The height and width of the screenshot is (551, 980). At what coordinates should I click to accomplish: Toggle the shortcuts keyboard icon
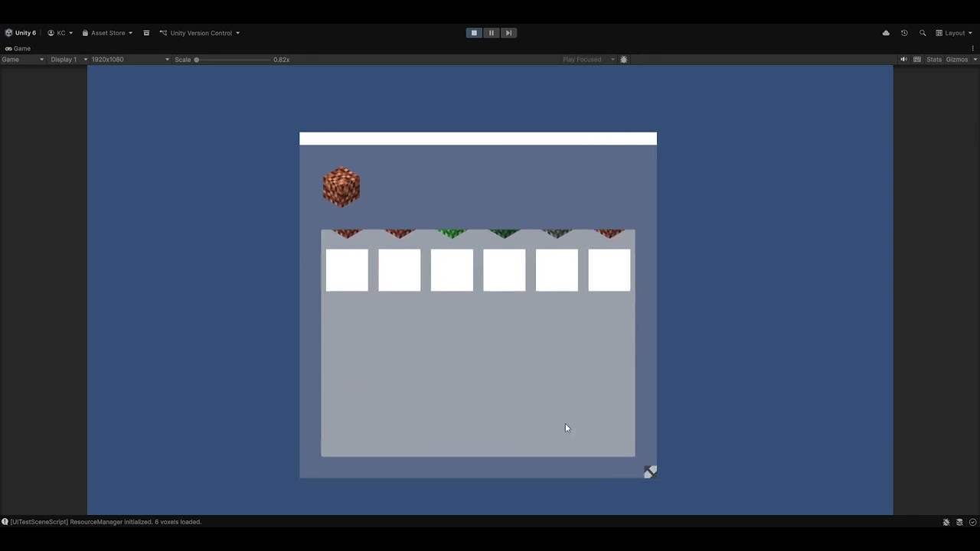pos(917,60)
